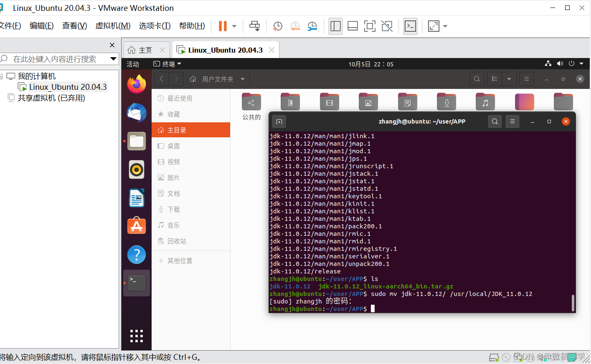591x364 pixels.
Task: Revert to snapshot using toolbar icon
Action: click(x=296, y=26)
